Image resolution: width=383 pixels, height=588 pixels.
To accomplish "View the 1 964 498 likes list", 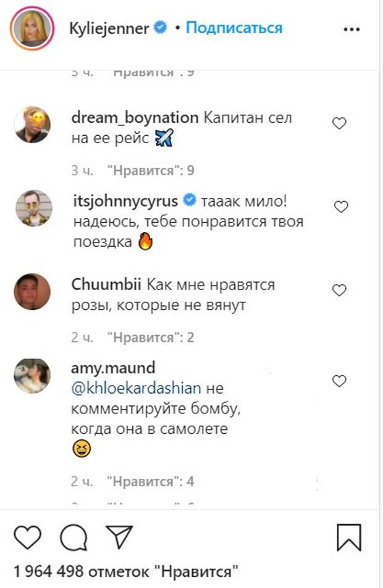I will point(125,571).
